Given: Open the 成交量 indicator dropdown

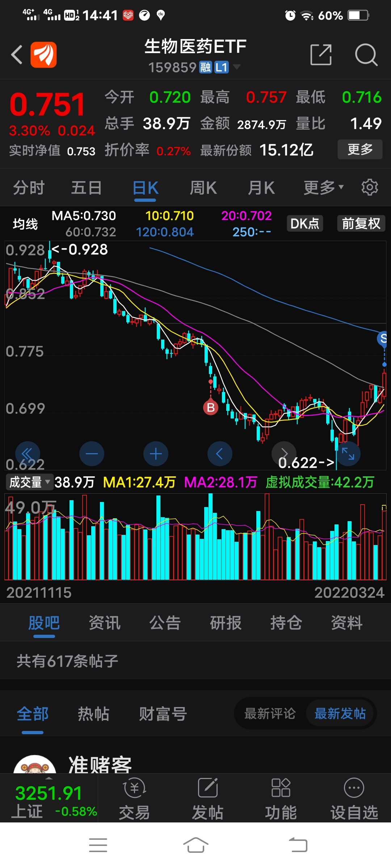Looking at the screenshot, I should [x=29, y=482].
